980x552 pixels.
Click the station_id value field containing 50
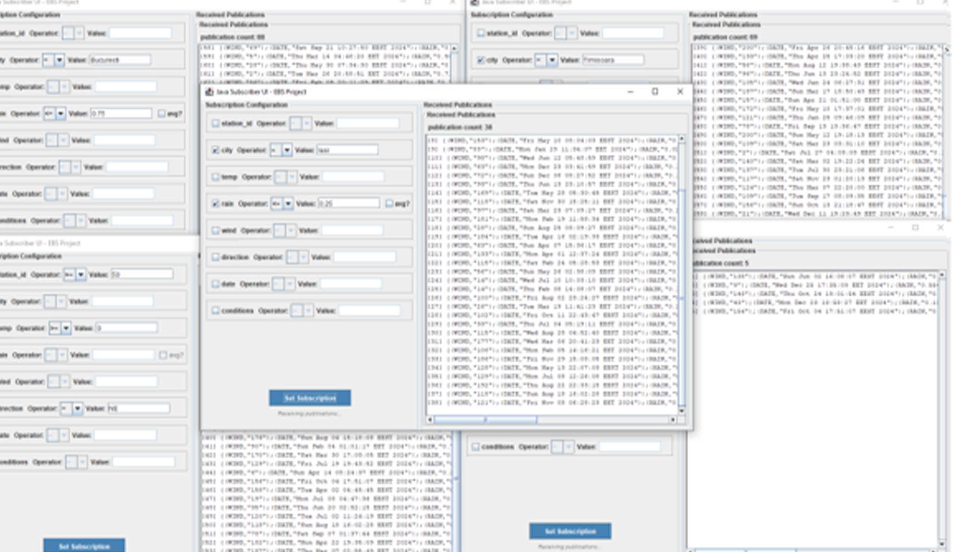pos(142,275)
